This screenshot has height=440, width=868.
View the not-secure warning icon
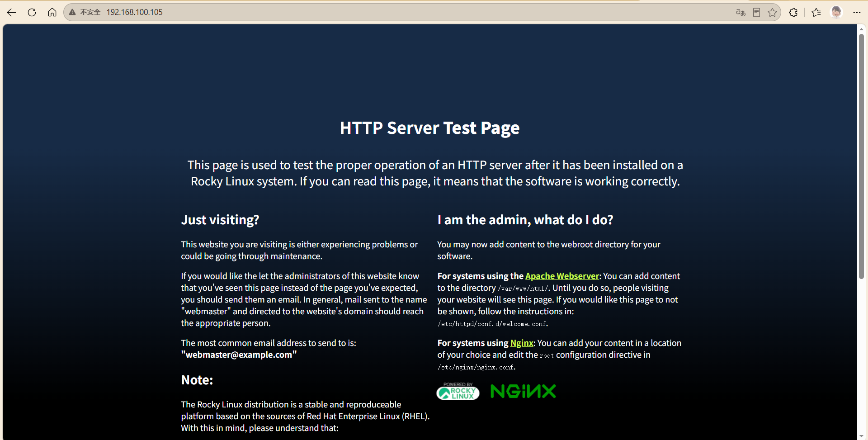[x=72, y=12]
